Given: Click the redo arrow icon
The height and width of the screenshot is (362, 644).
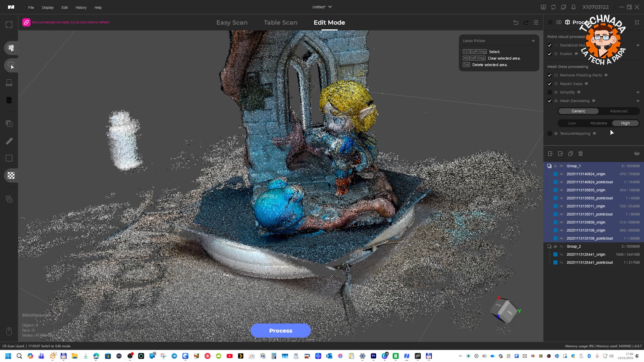Looking at the screenshot, I should [x=526, y=22].
